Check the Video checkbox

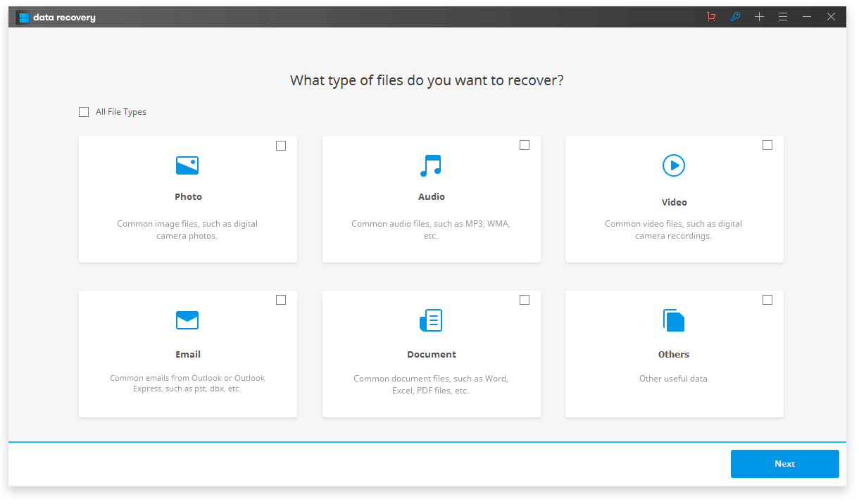point(767,144)
